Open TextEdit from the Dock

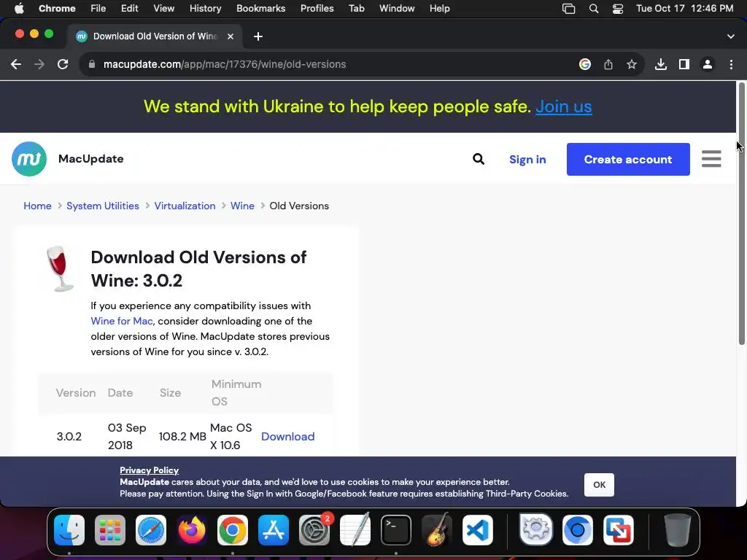355,530
